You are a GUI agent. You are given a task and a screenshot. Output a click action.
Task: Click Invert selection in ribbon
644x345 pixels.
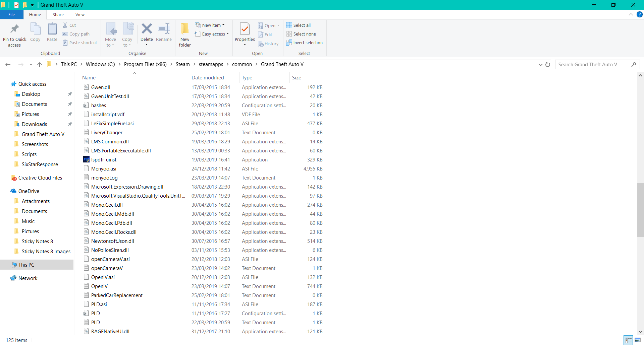click(x=304, y=43)
